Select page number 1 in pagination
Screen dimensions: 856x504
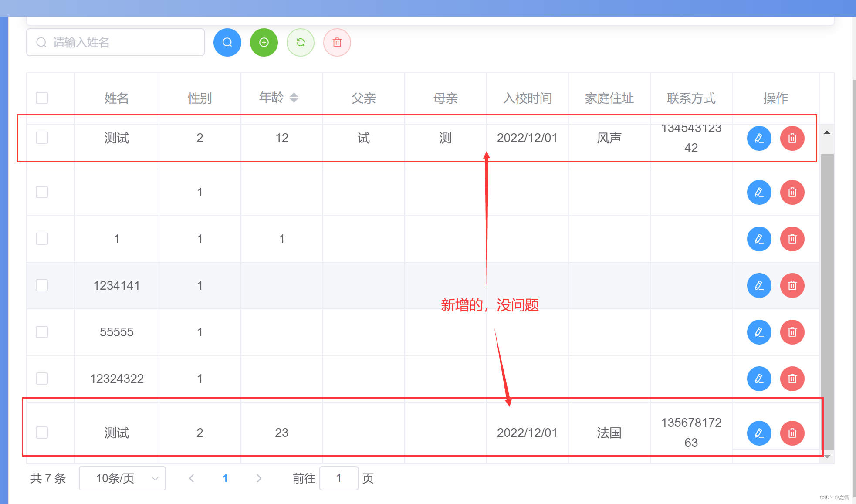[x=225, y=478]
